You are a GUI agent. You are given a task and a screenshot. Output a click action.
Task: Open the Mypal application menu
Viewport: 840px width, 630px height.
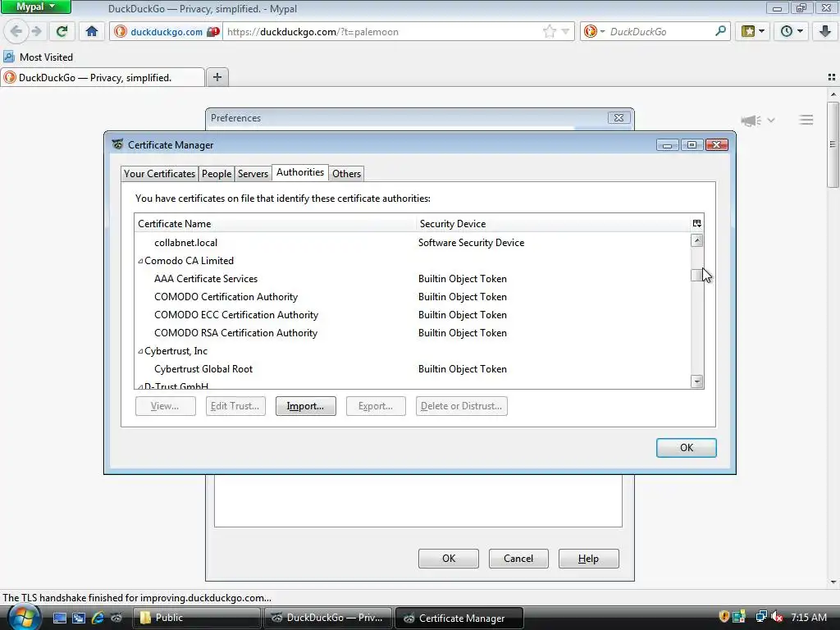coord(36,7)
